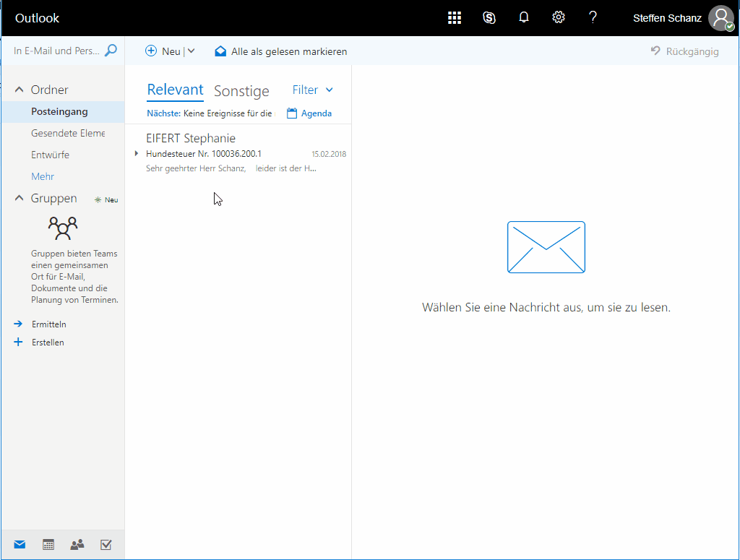Click the preview 'Sehr geehrter Herr Schanz'
Viewport: 740px width, 560px height.
[x=196, y=168]
